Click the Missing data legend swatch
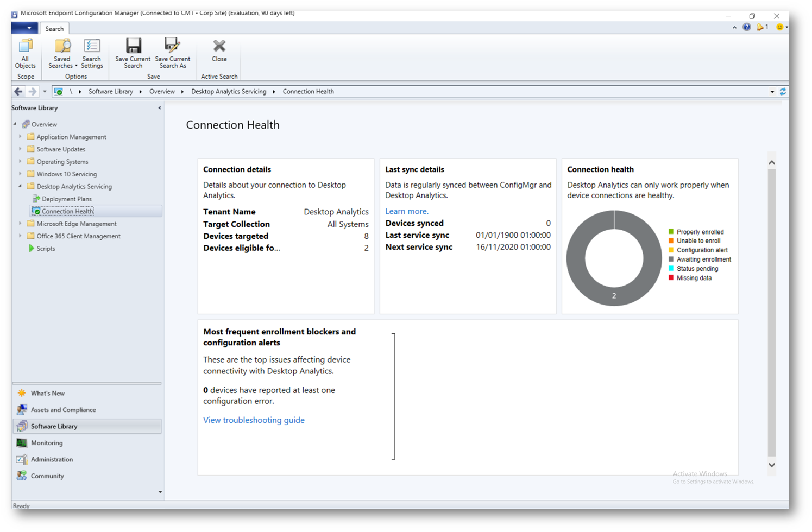812x532 pixels. pos(671,278)
